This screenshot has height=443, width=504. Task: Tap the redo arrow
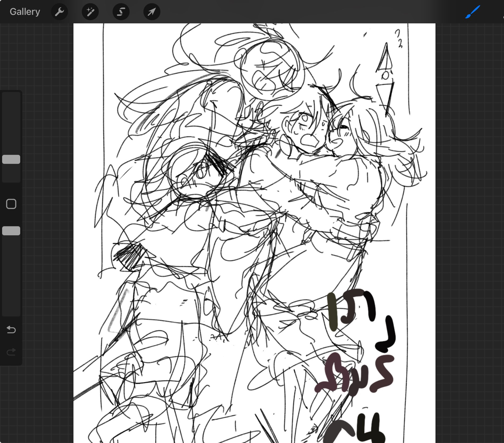tap(11, 352)
